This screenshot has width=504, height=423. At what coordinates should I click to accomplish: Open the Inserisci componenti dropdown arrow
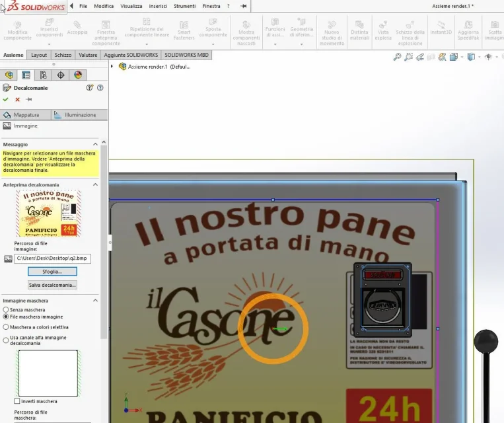(x=49, y=44)
